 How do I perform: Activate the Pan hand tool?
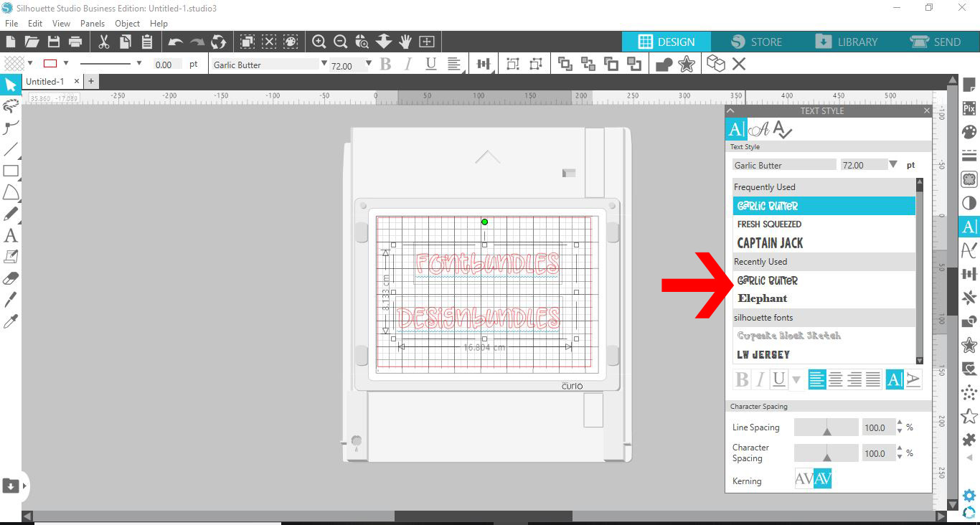[x=405, y=42]
